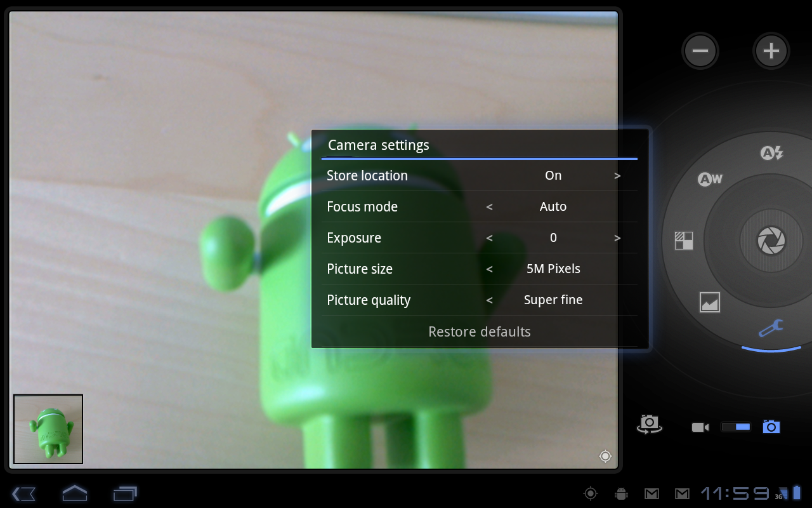Select the still photo camera mode icon
This screenshot has height=508, width=812.
771,427
